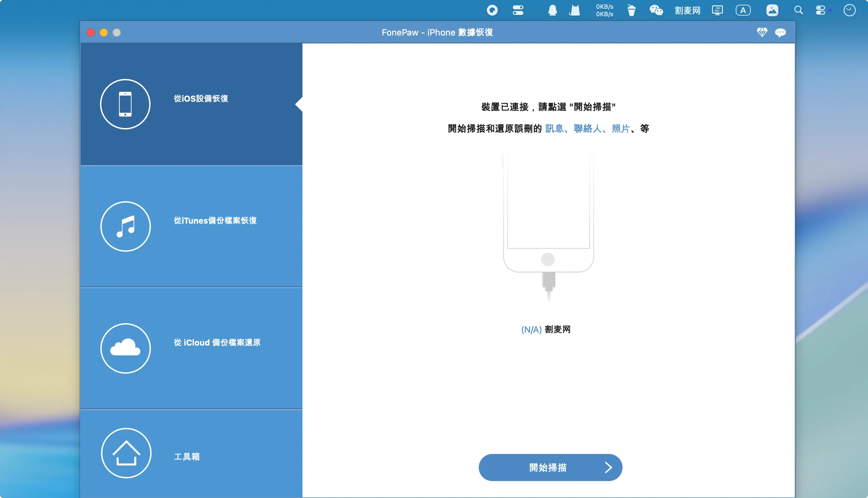
Task: Open the feedback speech bubble icon
Action: (x=781, y=33)
